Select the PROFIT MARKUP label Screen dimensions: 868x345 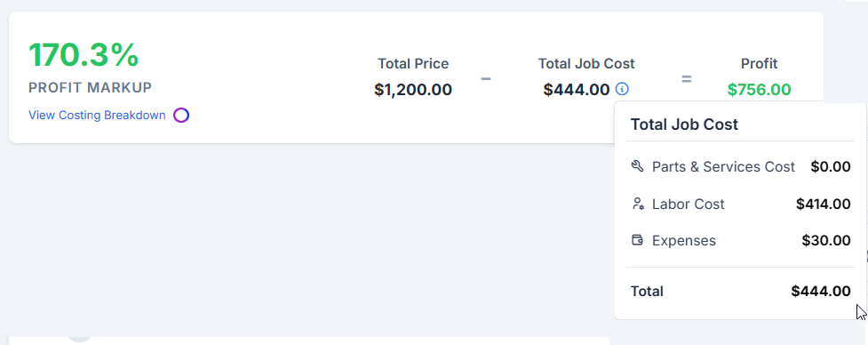(x=91, y=87)
